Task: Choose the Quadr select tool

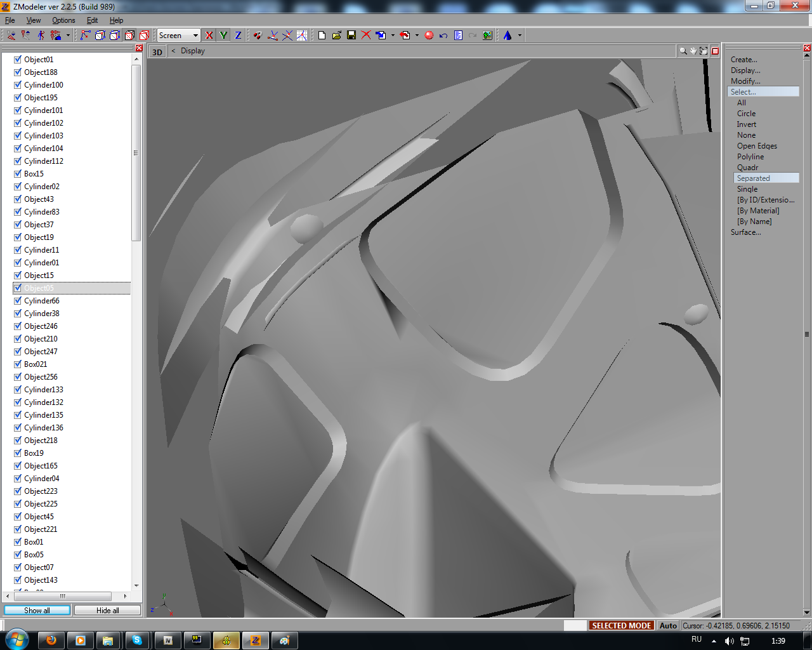Action: (747, 168)
